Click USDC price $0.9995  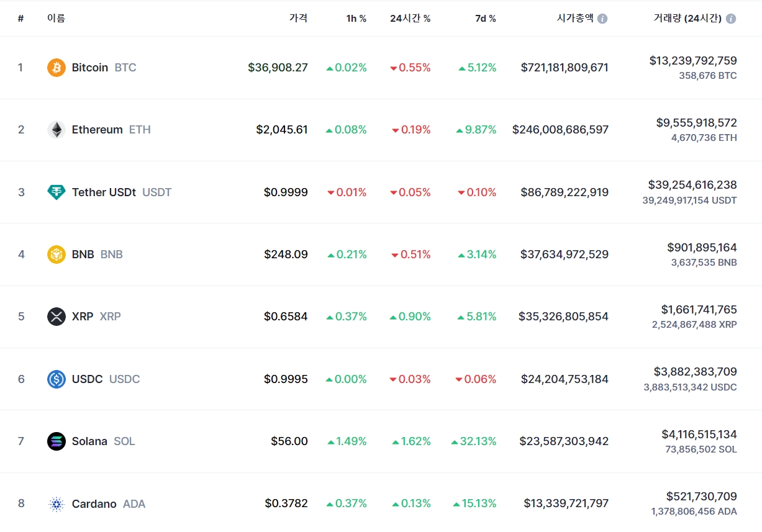click(286, 379)
